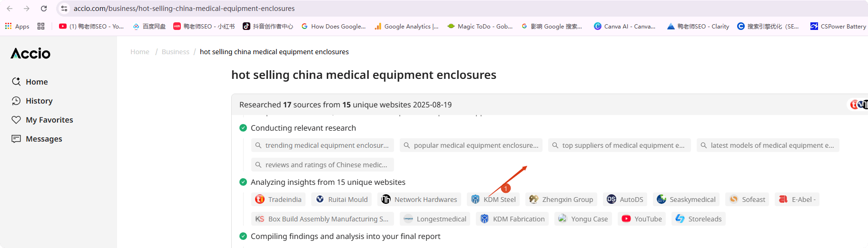Click the Tradeindia source chip
The width and height of the screenshot is (868, 248).
pyautogui.click(x=278, y=200)
